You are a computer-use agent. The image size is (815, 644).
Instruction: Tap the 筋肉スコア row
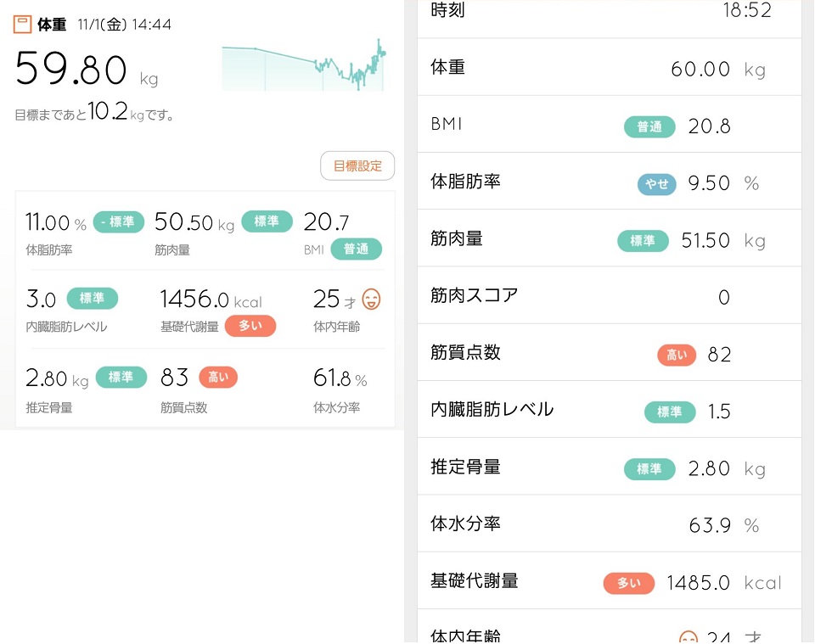coord(610,296)
